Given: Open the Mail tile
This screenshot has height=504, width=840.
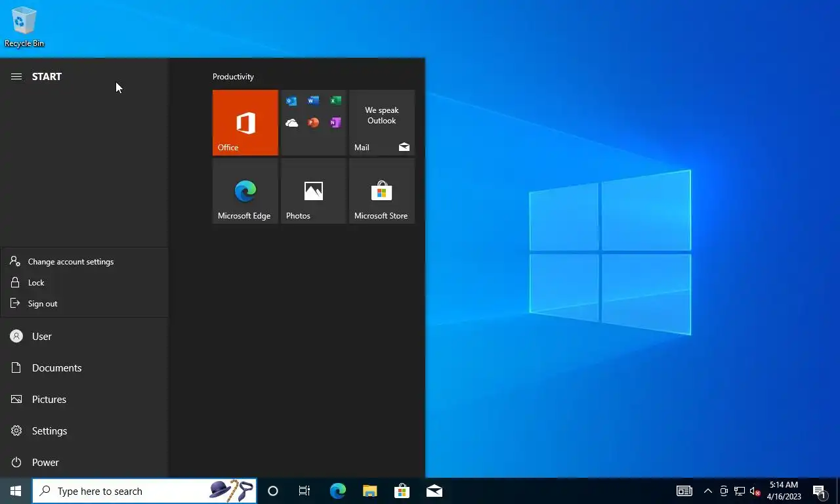Looking at the screenshot, I should pyautogui.click(x=382, y=123).
